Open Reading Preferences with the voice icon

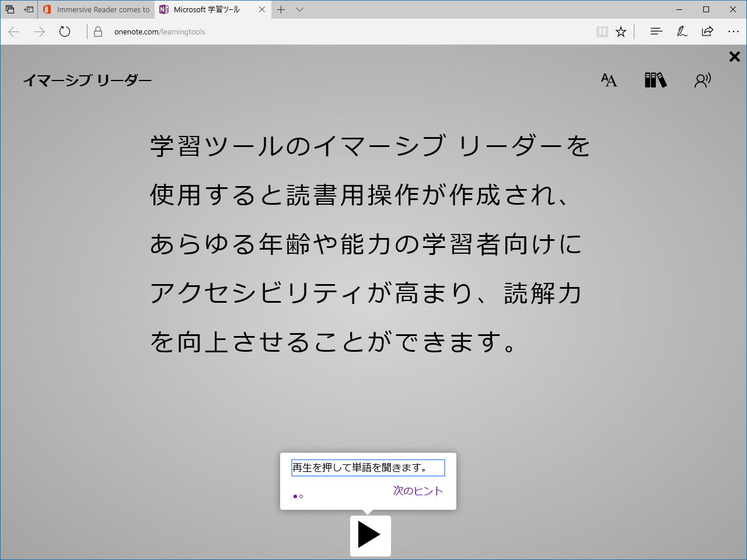[x=702, y=80]
